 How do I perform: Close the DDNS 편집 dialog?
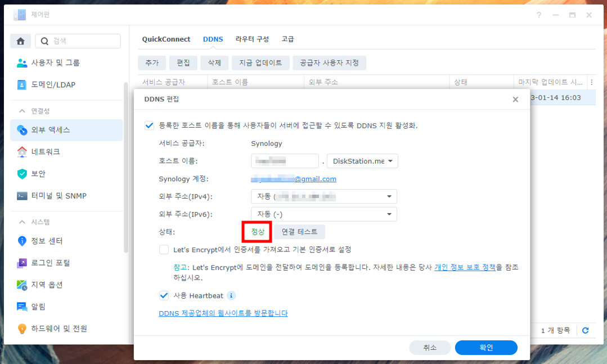click(x=515, y=100)
